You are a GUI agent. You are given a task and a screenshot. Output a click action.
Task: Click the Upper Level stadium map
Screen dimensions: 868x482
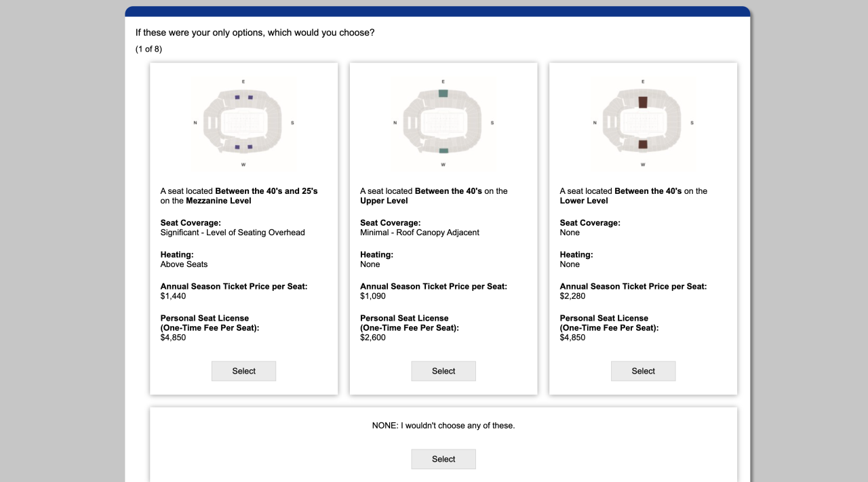pyautogui.click(x=443, y=123)
